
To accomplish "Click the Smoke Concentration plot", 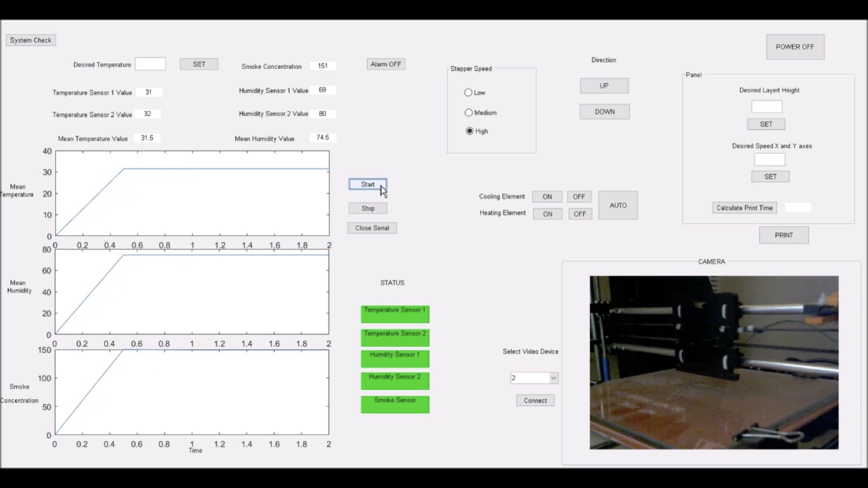I will 192,392.
